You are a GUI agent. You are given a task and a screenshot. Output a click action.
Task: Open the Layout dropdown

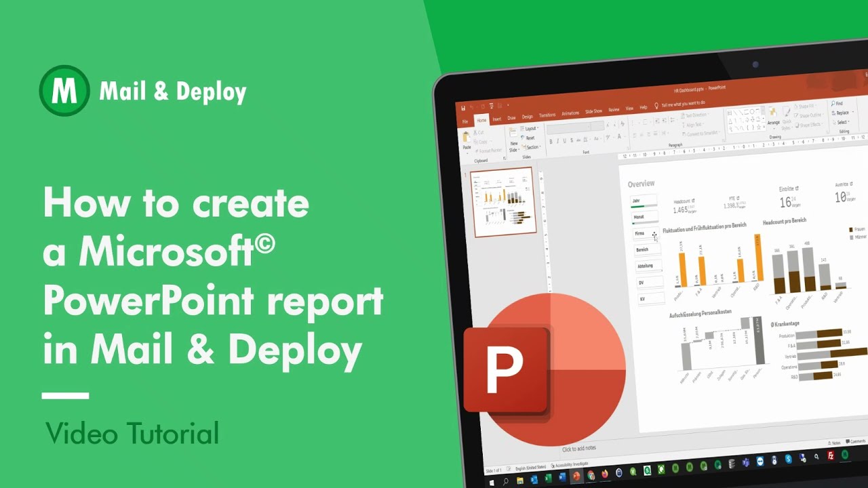530,129
